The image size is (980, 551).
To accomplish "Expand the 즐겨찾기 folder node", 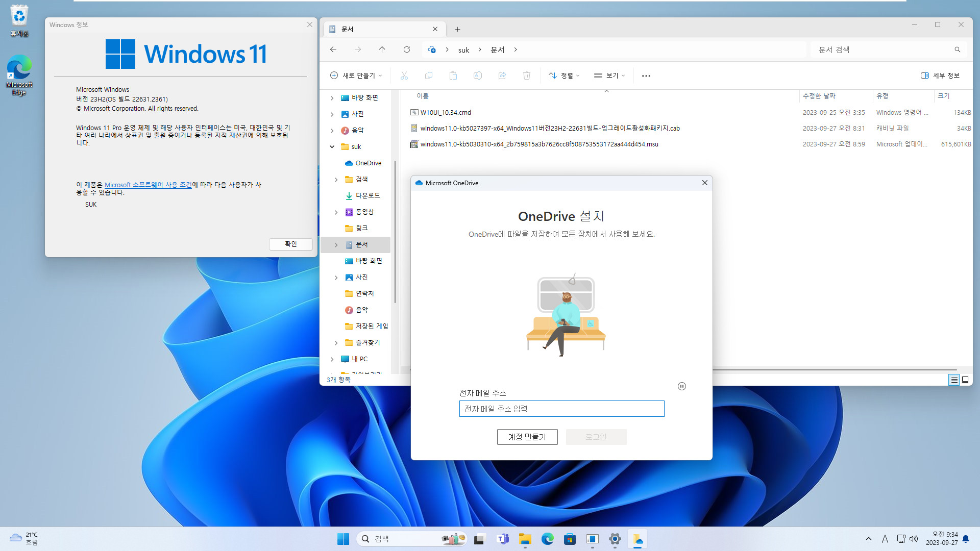I will [336, 343].
